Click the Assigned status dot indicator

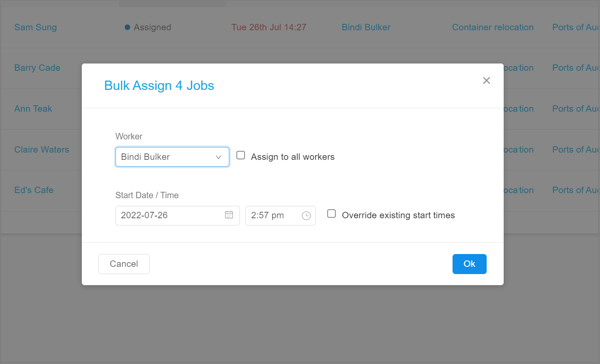click(127, 27)
